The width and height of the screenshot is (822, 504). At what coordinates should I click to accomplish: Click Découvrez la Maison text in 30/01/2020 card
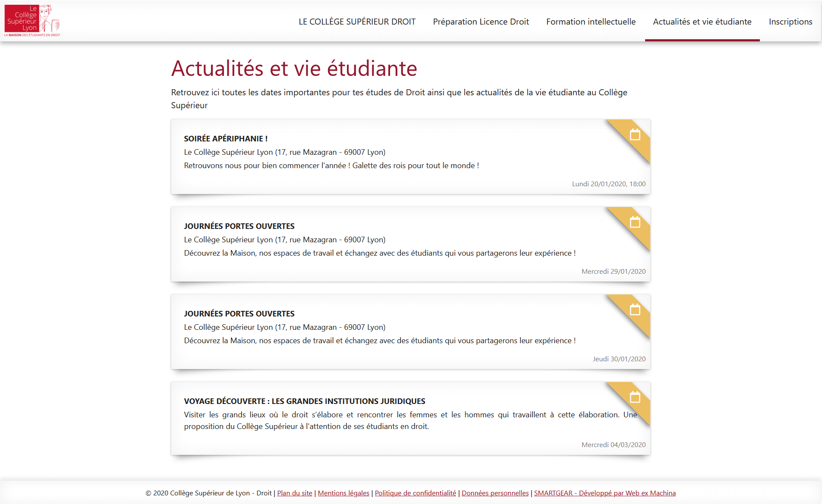click(380, 341)
